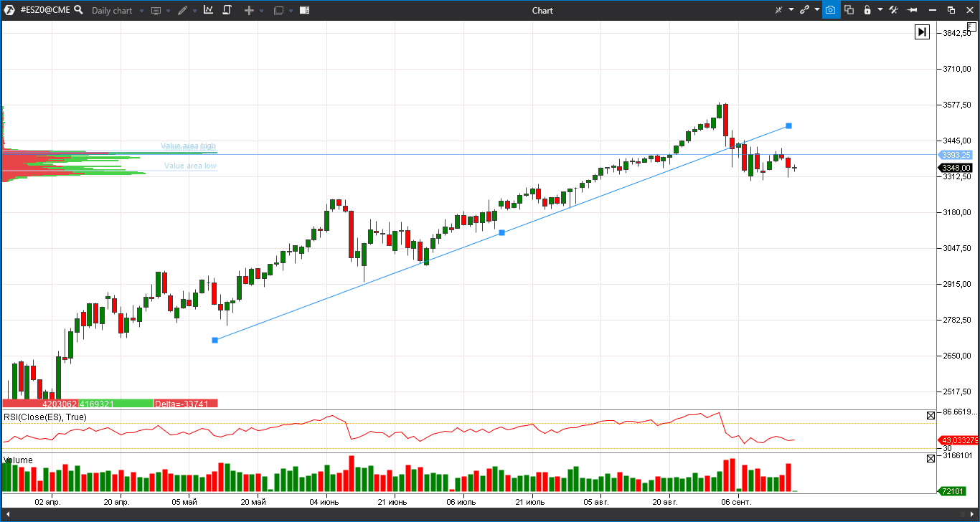Click the trend line's upper-right end handle
This screenshot has height=522, width=980.
tap(788, 125)
